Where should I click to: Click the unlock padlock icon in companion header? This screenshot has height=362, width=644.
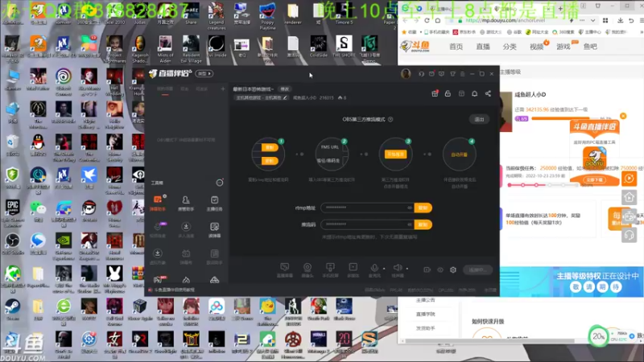tap(448, 93)
